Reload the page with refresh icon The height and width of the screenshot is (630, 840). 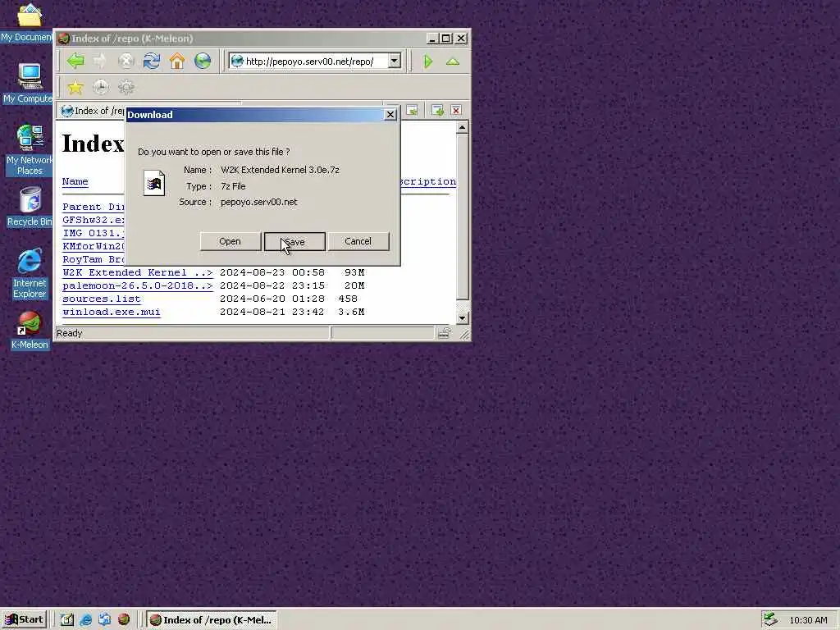152,61
